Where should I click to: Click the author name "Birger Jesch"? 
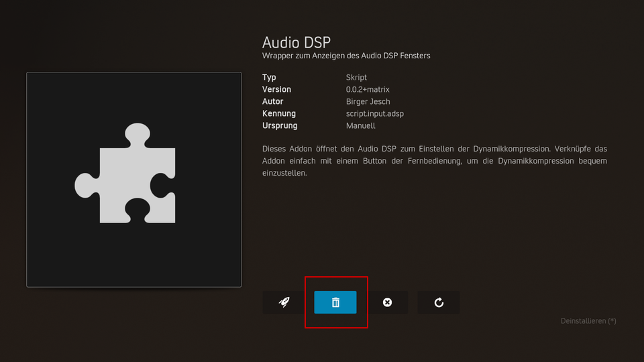[x=368, y=101]
